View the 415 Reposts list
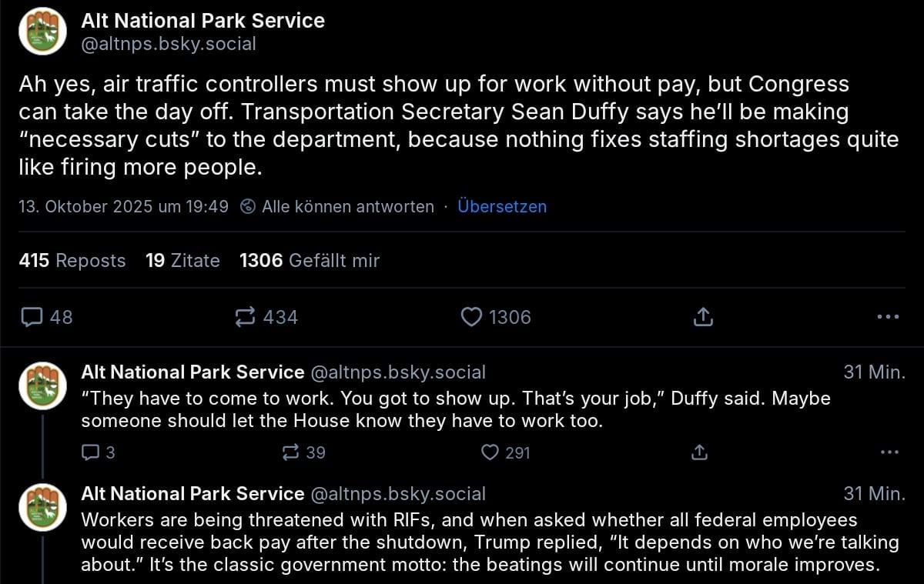This screenshot has width=924, height=584. coord(72,261)
